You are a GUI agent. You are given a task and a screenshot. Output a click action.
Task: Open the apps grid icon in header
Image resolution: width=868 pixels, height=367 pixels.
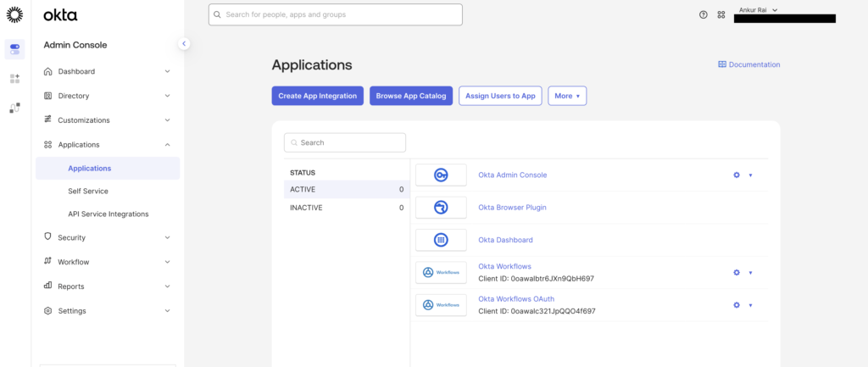pos(721,14)
